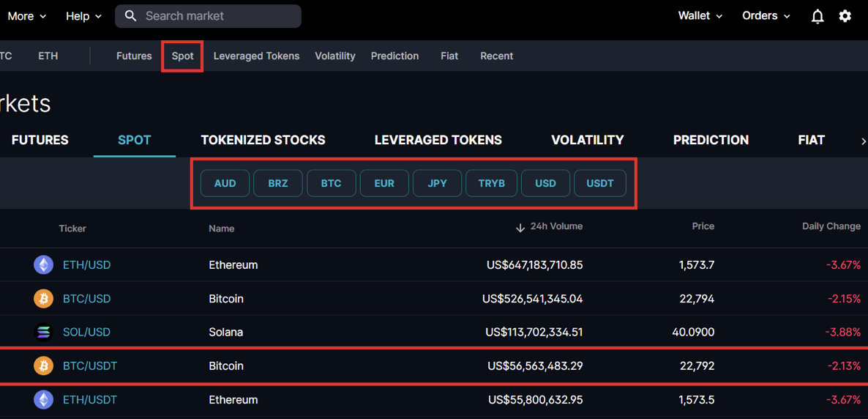This screenshot has height=419, width=868.
Task: Switch to the LEVERAGED TOKENS tab
Action: (438, 140)
